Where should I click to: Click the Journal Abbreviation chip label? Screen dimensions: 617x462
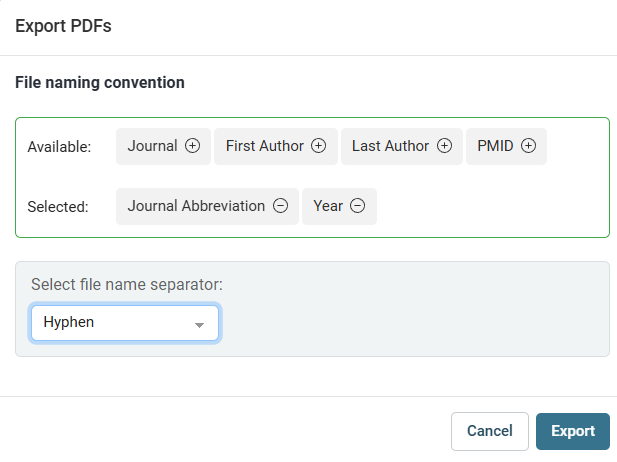pos(196,206)
